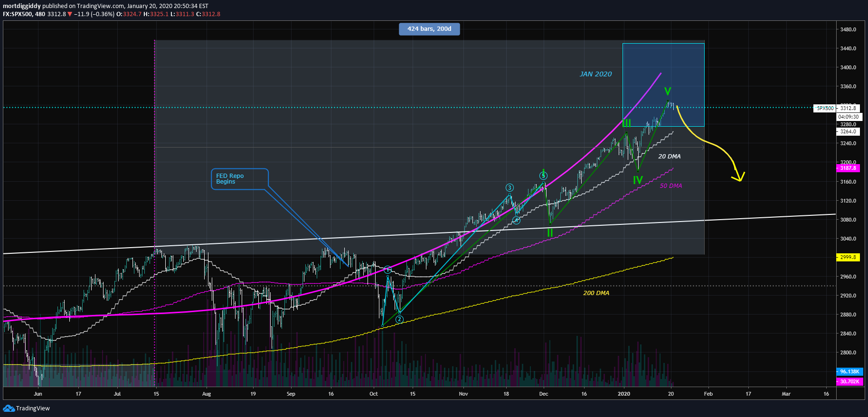This screenshot has width=868, height=417.
Task: Select the '424 bars, 200d' measurement label
Action: [x=429, y=29]
